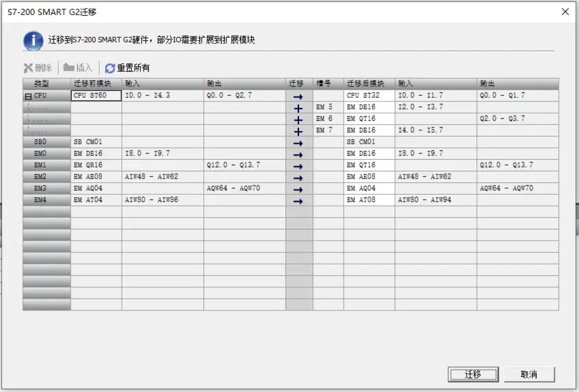Select the EM3 row header
The image size is (579, 392).
pos(47,188)
